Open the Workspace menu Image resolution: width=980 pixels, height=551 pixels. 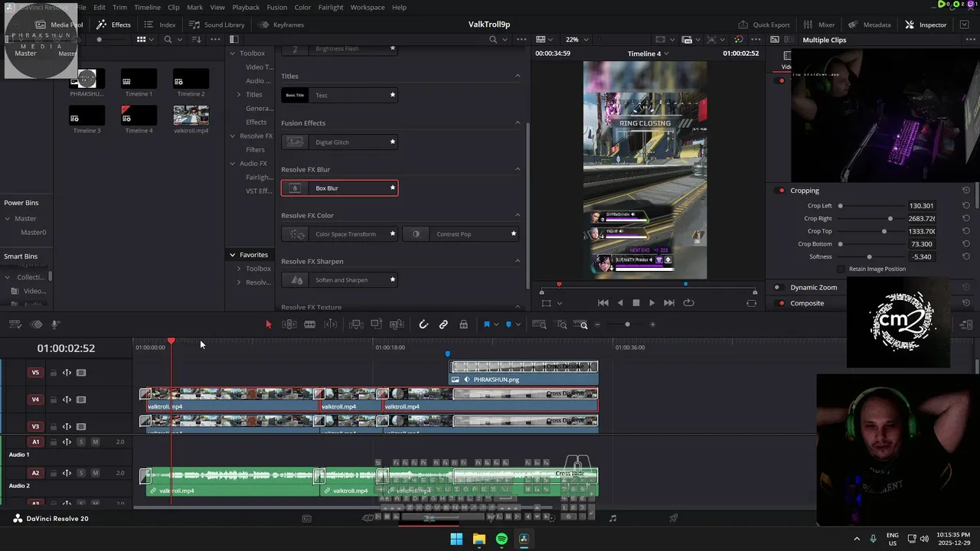click(367, 7)
